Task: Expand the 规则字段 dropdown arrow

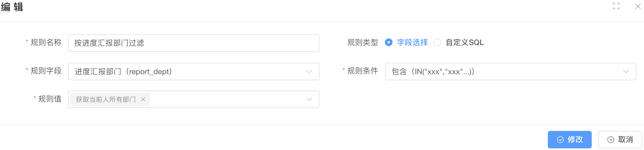Action: pos(309,71)
